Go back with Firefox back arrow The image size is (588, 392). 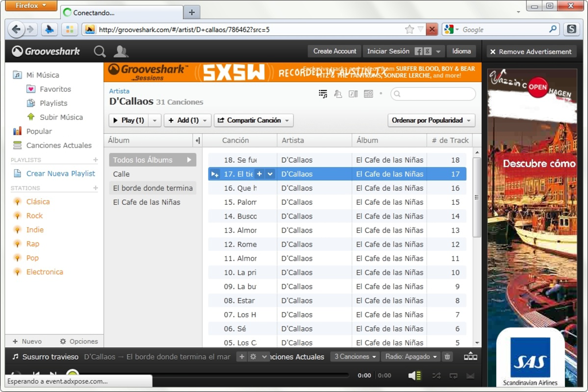pos(16,29)
